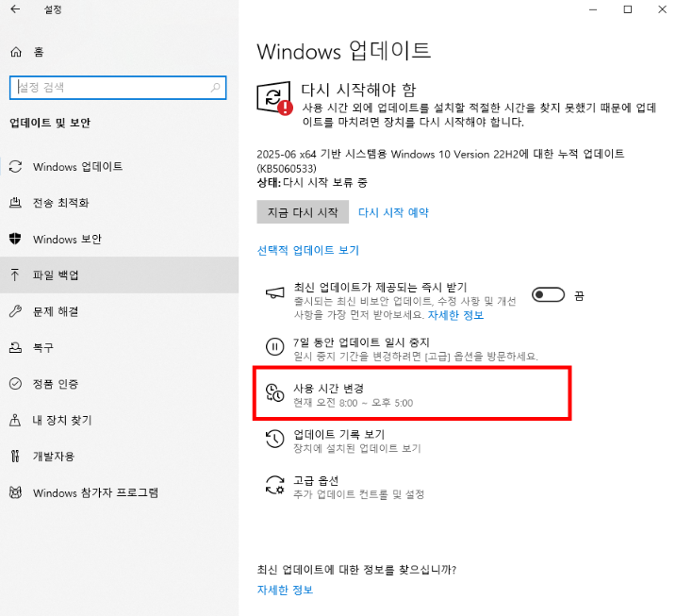Click the Windows 보안 shield icon
This screenshot has width=676, height=616.
pos(15,239)
